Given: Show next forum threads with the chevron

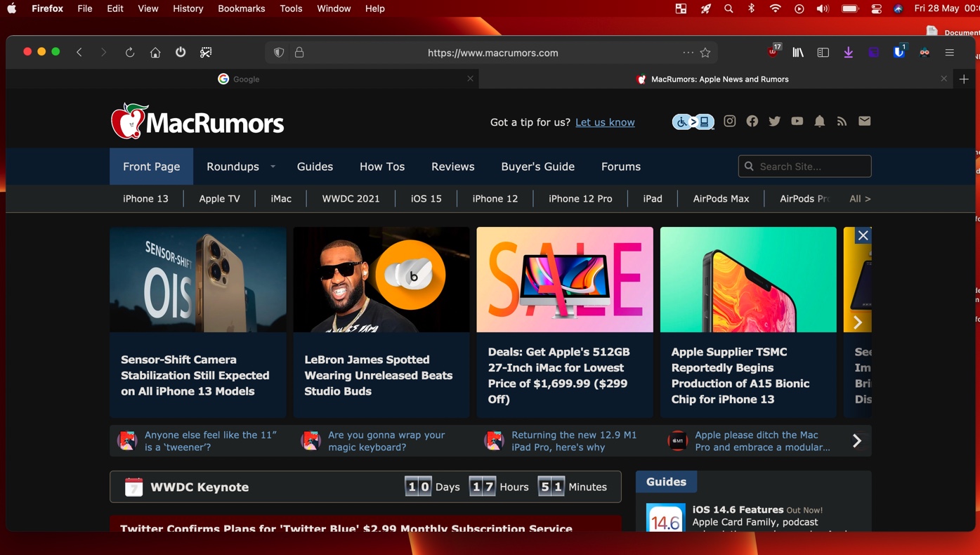Looking at the screenshot, I should 857,441.
